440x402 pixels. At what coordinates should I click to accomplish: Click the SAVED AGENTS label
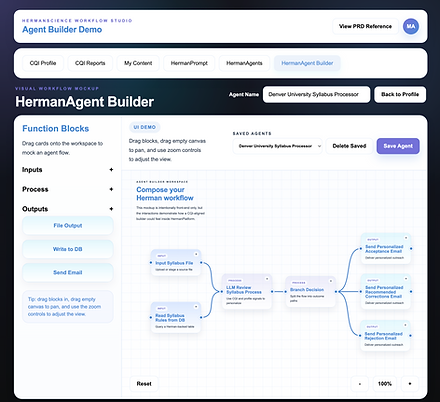point(252,133)
